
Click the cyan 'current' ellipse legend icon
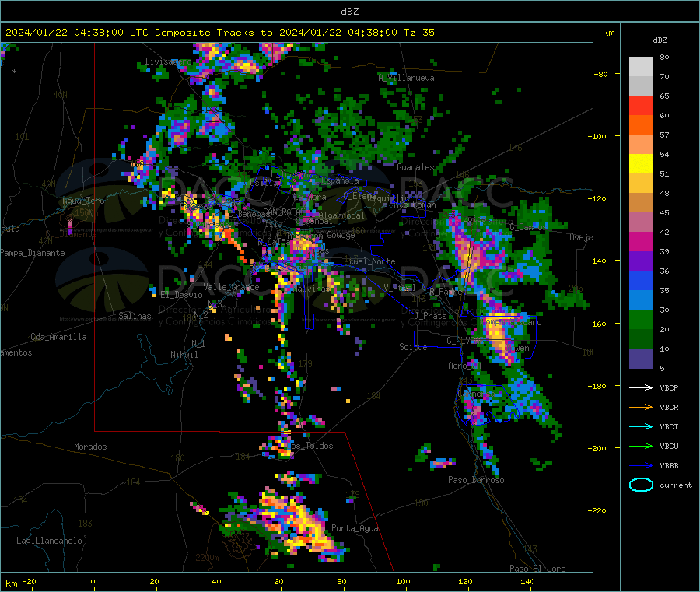click(641, 485)
